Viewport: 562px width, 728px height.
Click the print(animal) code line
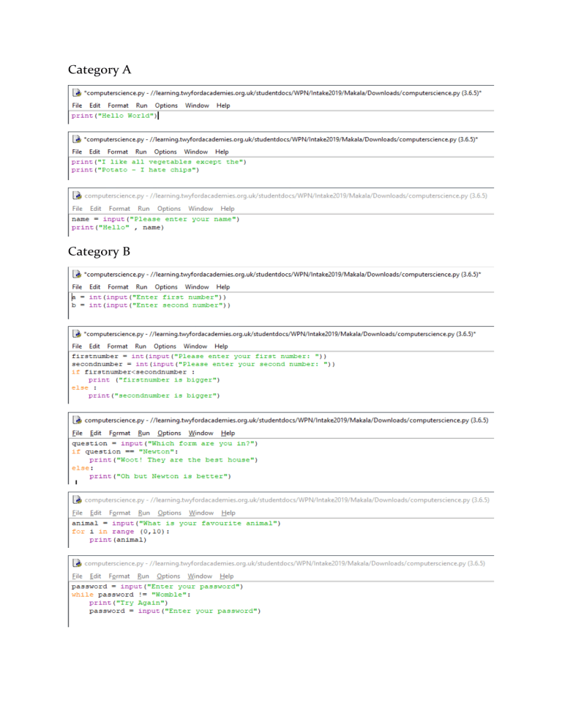tap(118, 540)
